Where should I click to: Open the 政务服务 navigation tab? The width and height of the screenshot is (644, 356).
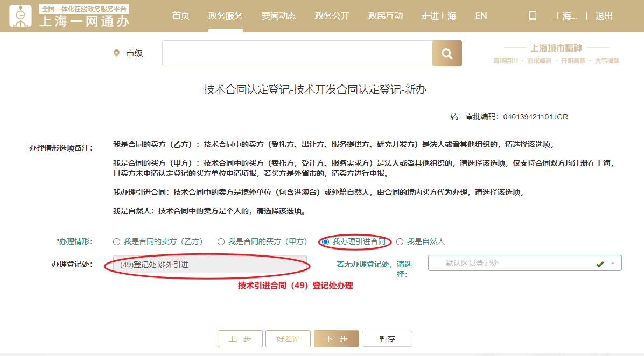pos(226,16)
